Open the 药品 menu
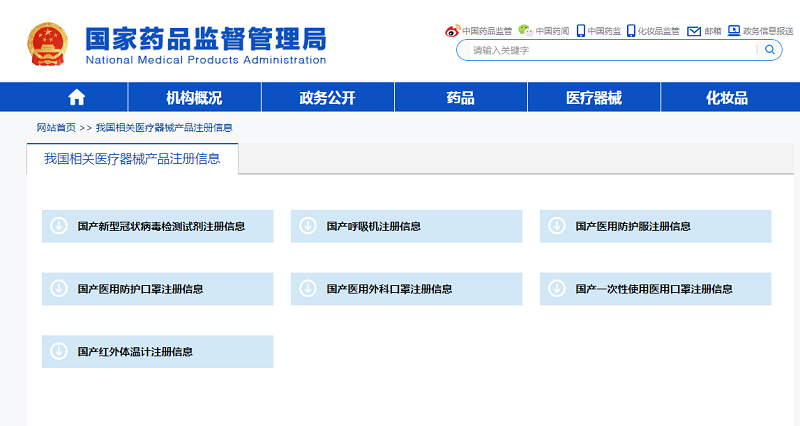This screenshot has width=800, height=426. click(x=461, y=97)
